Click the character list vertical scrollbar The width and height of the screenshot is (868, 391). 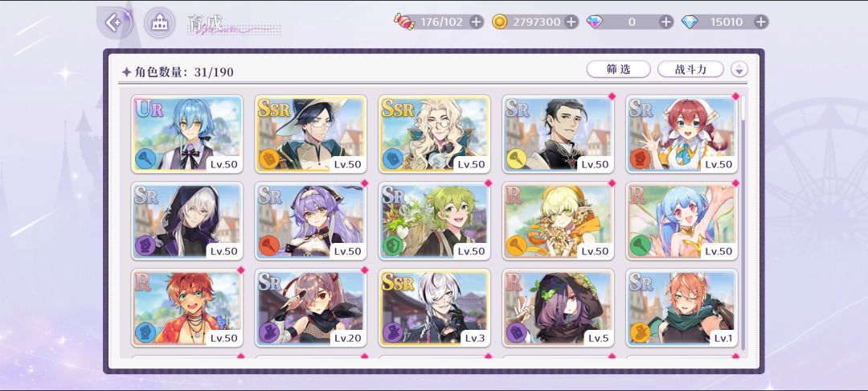coord(743,221)
